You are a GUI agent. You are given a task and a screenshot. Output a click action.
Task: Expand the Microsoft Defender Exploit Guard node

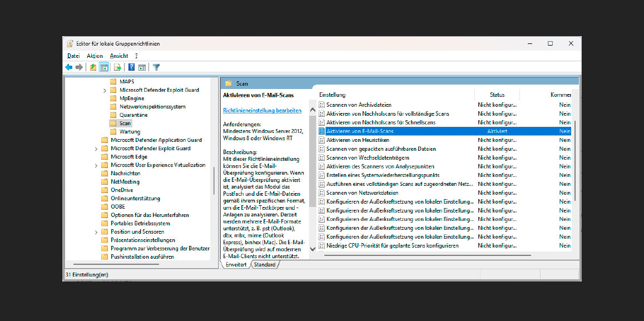tap(96, 148)
